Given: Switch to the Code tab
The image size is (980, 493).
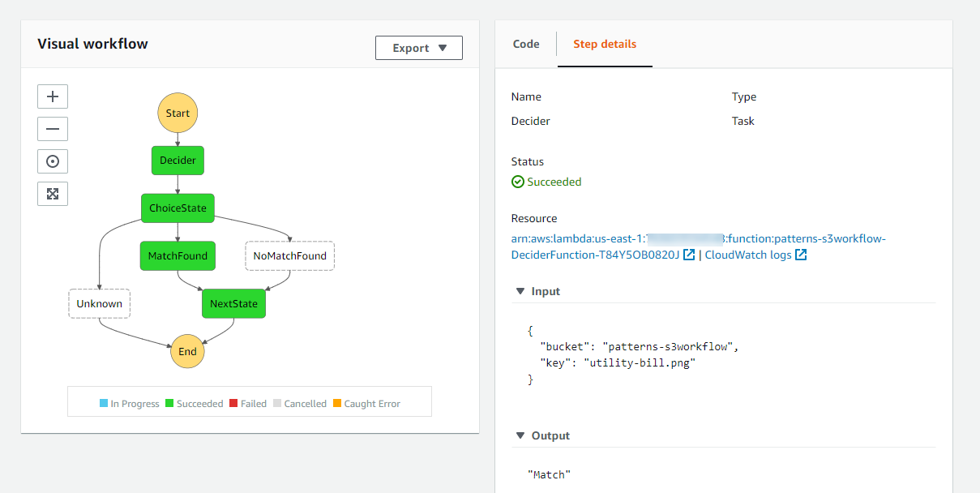Looking at the screenshot, I should (x=526, y=44).
